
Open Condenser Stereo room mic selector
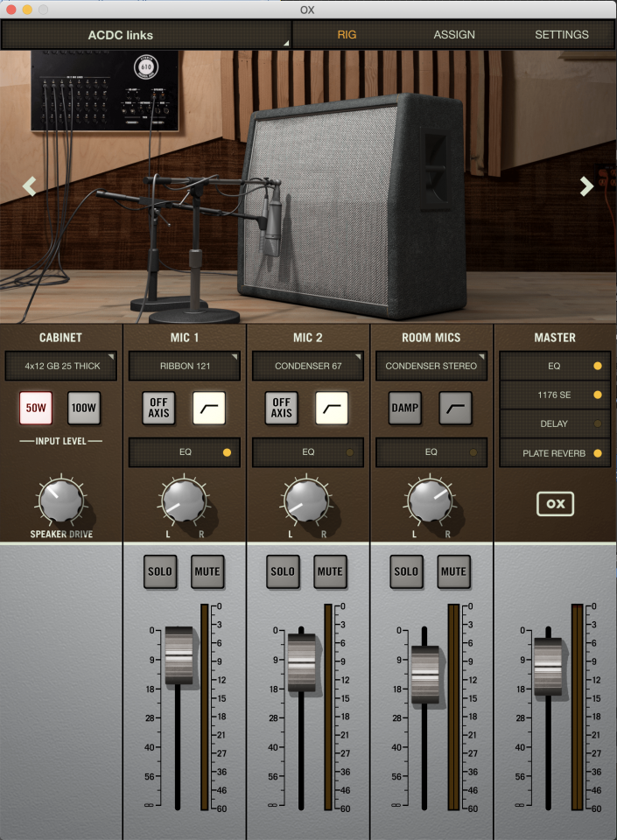click(431, 366)
